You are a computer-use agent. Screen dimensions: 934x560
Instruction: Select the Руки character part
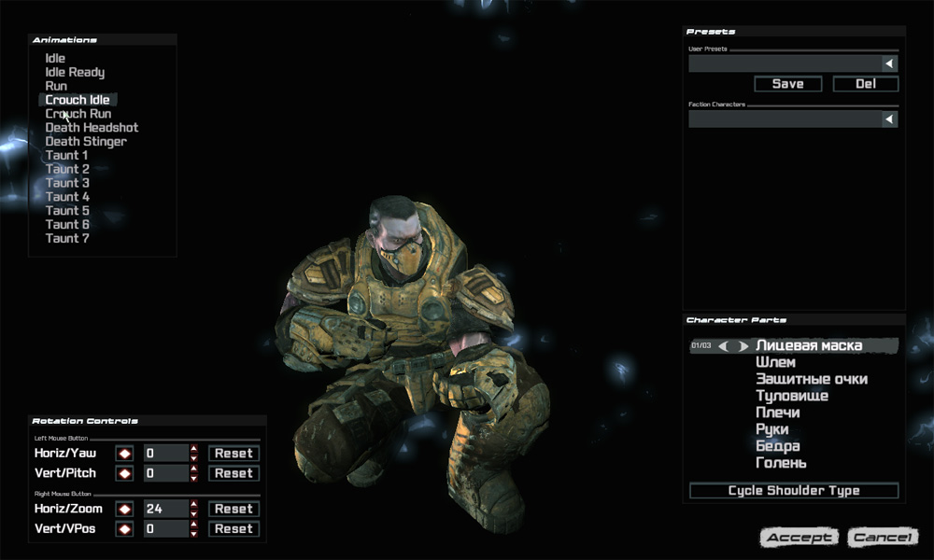(772, 429)
